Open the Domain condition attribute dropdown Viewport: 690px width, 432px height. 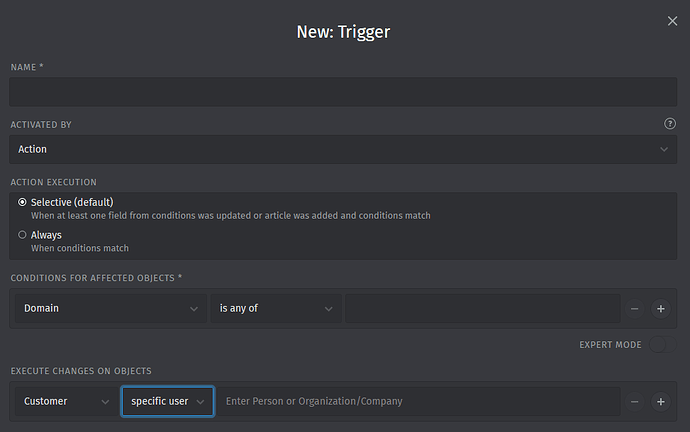[x=110, y=308]
